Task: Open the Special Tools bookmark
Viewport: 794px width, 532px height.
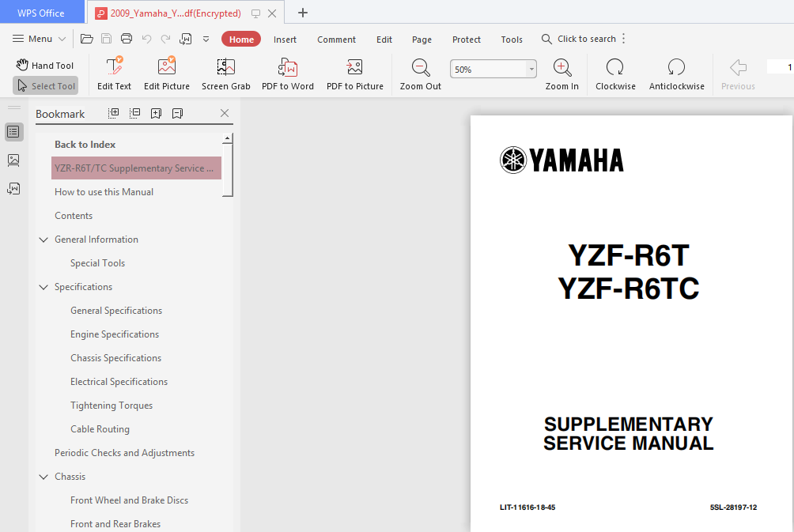Action: pos(98,263)
